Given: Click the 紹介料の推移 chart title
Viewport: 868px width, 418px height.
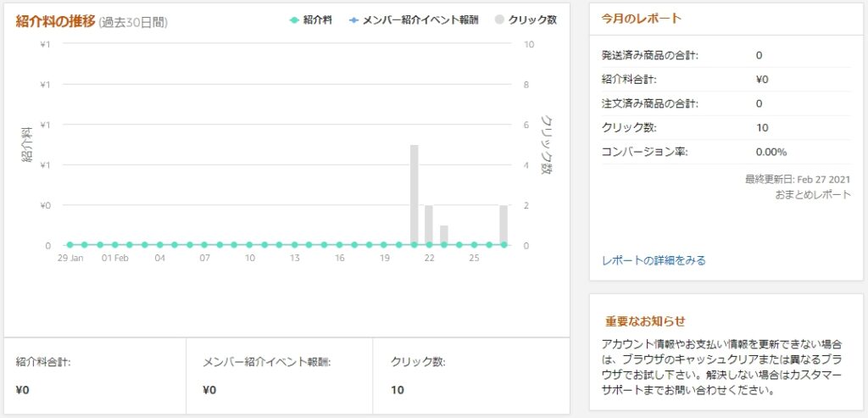Looking at the screenshot, I should point(55,21).
